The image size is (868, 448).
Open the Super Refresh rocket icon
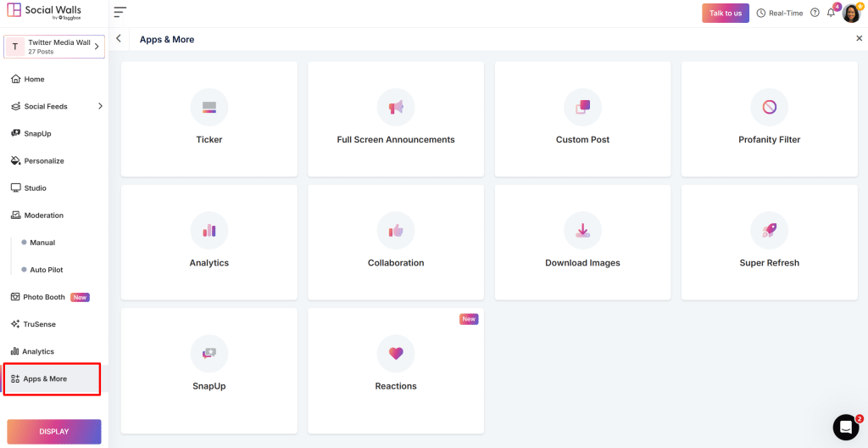point(769,230)
